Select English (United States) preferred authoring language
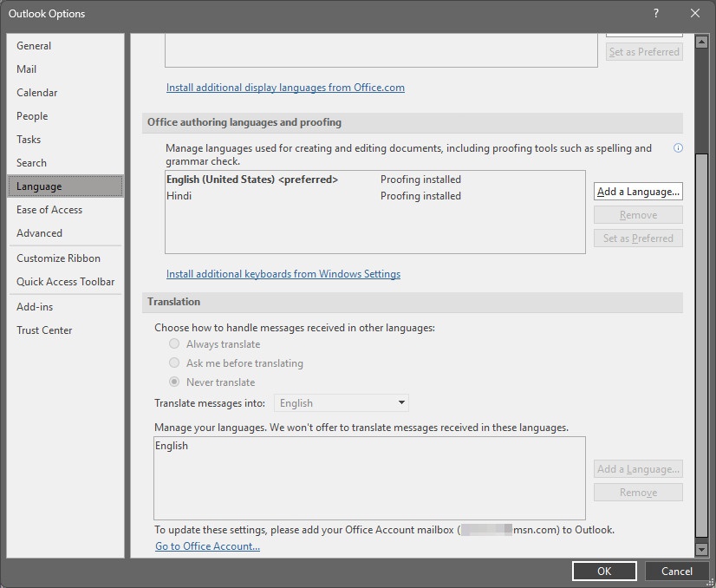 point(252,180)
